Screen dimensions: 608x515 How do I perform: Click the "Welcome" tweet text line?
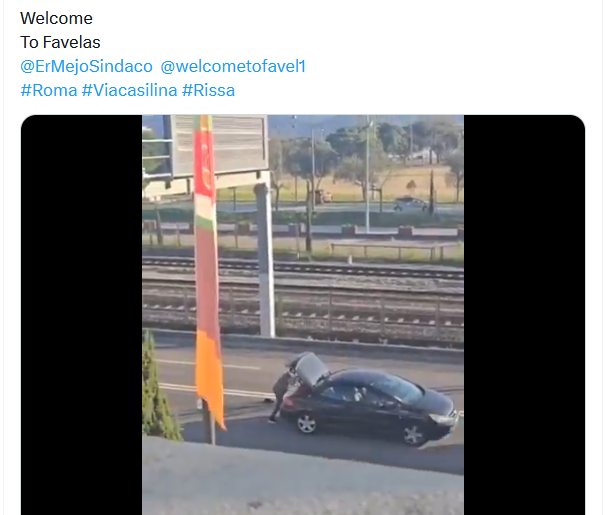56,18
